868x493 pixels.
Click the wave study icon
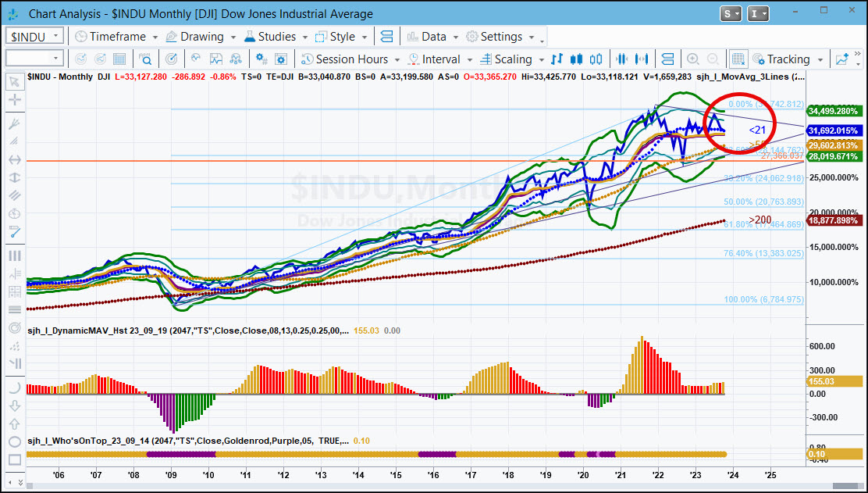[196, 59]
